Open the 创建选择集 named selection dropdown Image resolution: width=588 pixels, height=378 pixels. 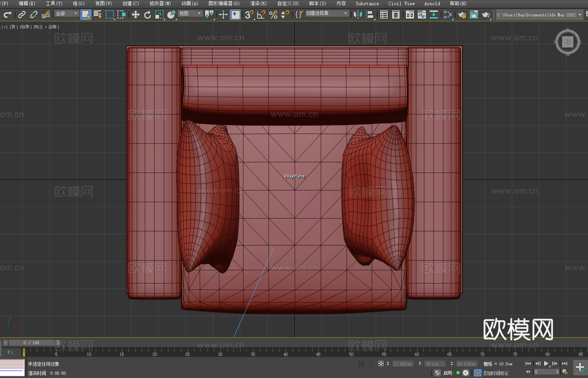pyautogui.click(x=327, y=13)
